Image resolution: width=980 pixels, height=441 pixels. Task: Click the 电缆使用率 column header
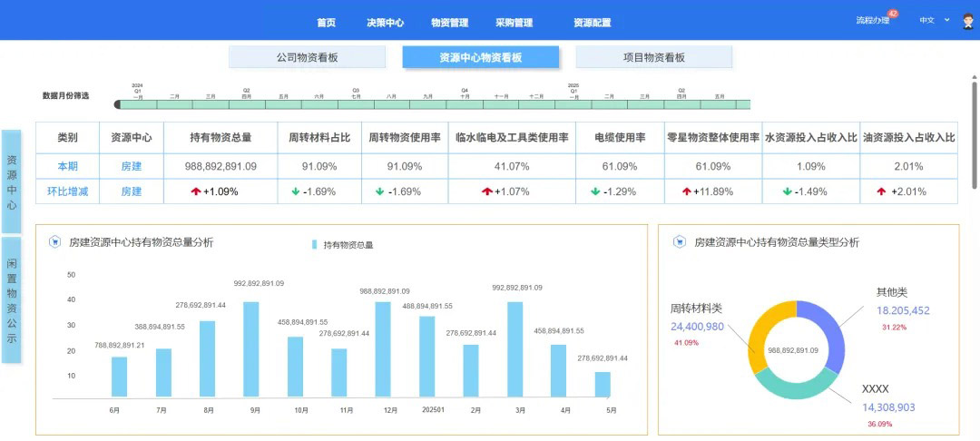tap(620, 137)
